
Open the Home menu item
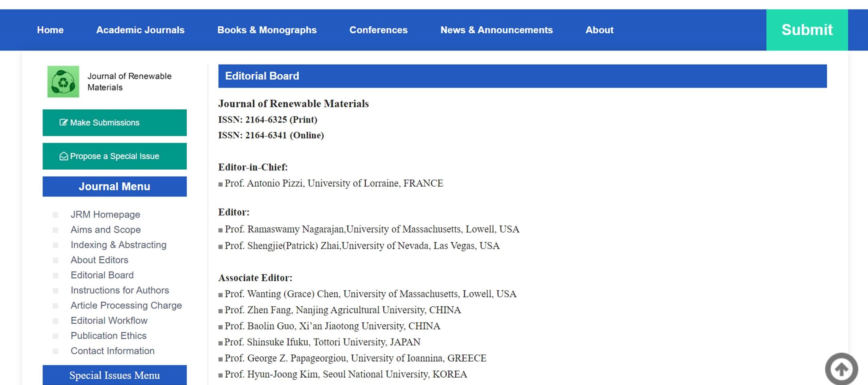50,30
